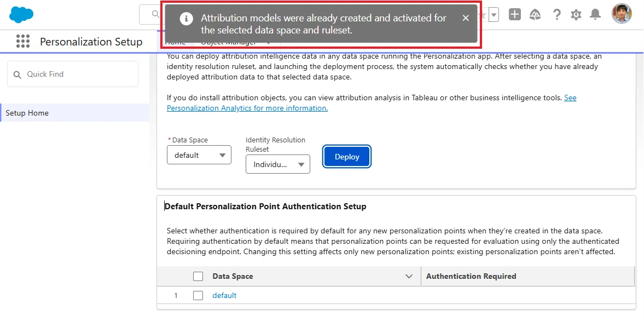Open the default data space link
Screen dimensions: 644x321
point(225,295)
